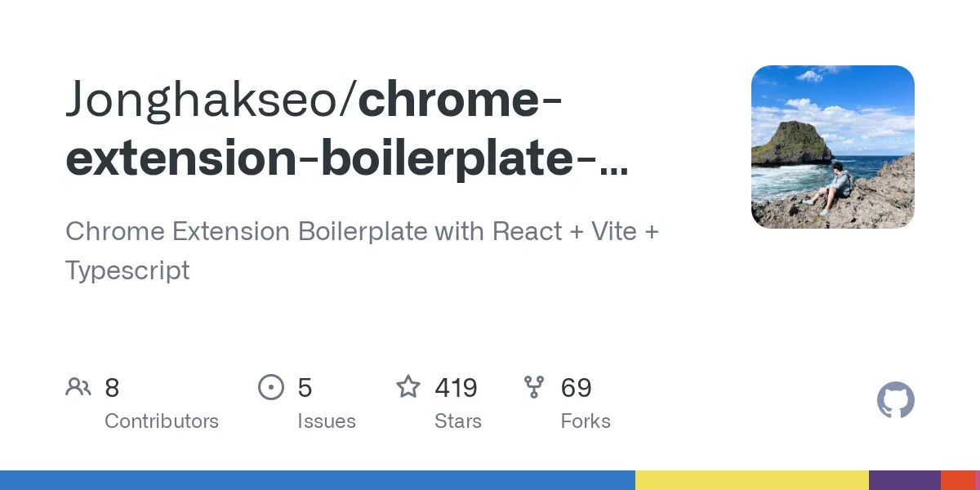Click the star count 419
This screenshot has width=980, height=490.
point(456,387)
